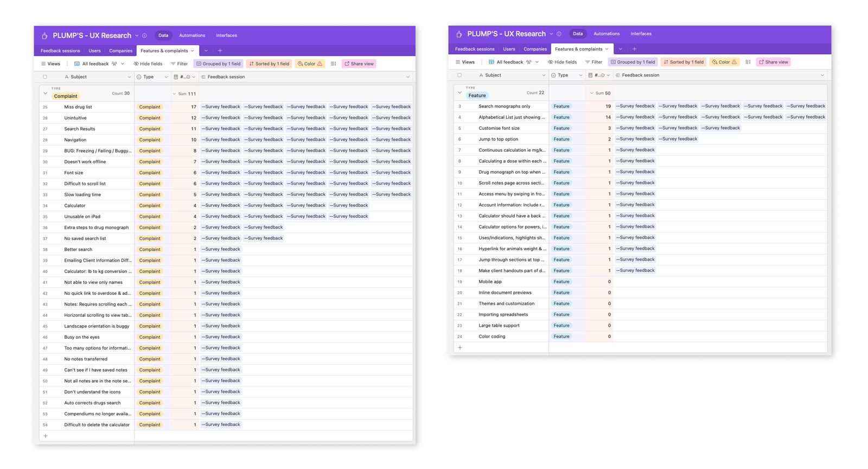Image resolution: width=868 pixels, height=469 pixels.
Task: Click the grid view icon in left window
Action: click(x=76, y=64)
